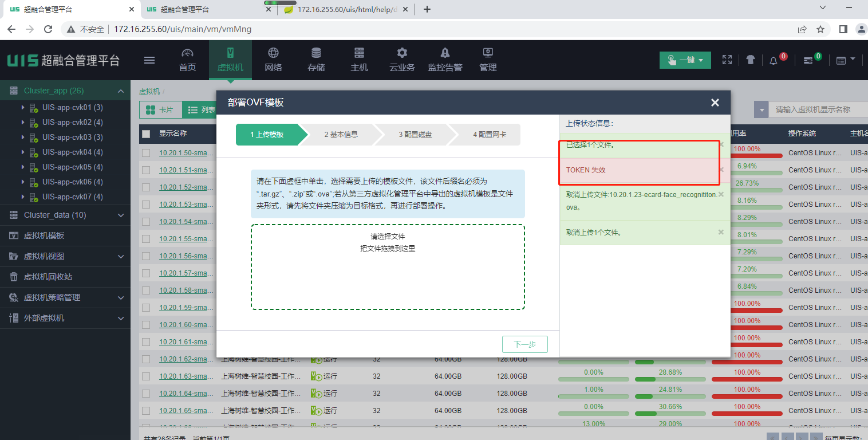Dismiss the 取消上传1个文件 status message
Screen dimensions: 868x440
[x=721, y=232]
